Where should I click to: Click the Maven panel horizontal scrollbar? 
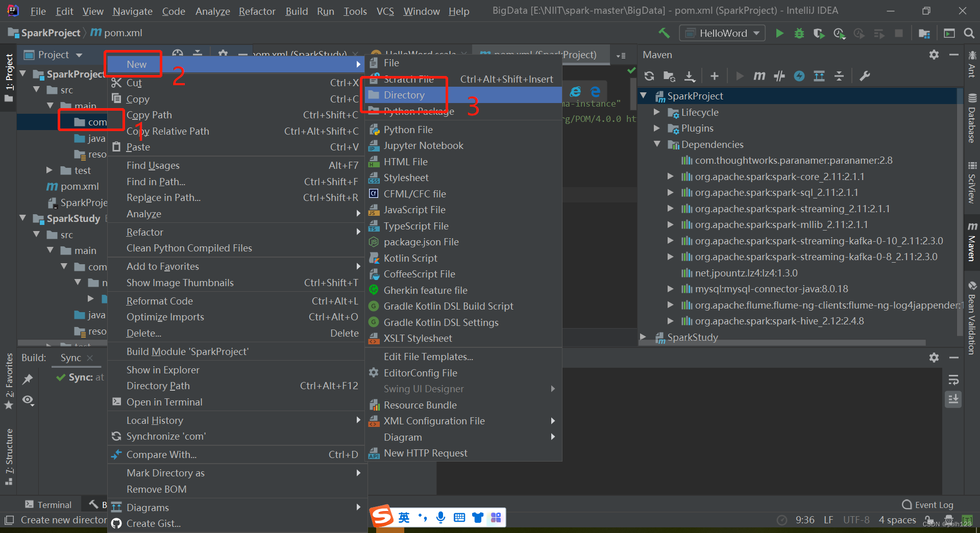click(x=781, y=343)
